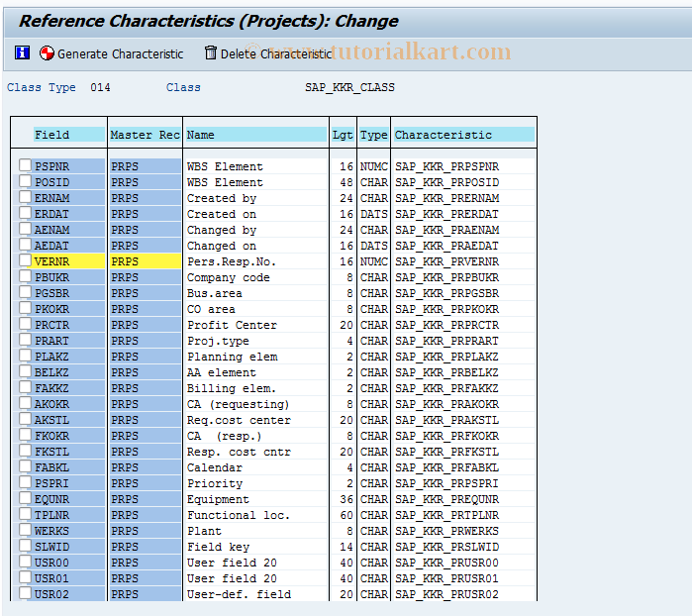Click the 'Changed on' name cell
Viewport: 692px width, 616px height.
256,246
